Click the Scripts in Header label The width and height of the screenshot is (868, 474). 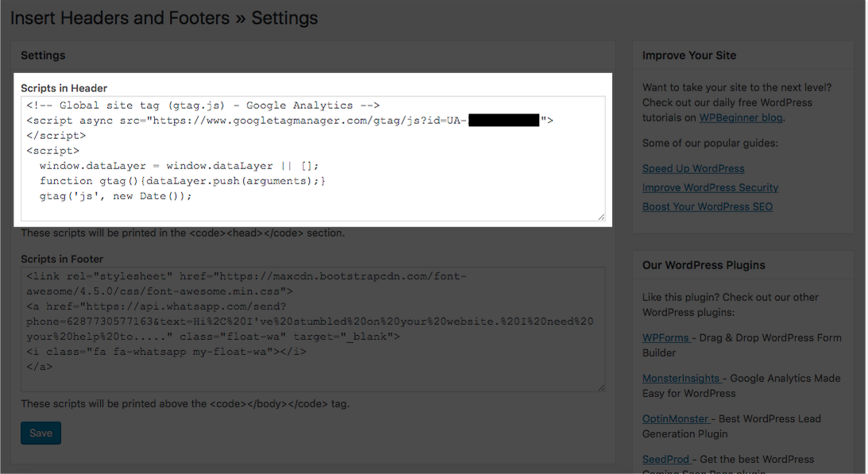tap(64, 88)
